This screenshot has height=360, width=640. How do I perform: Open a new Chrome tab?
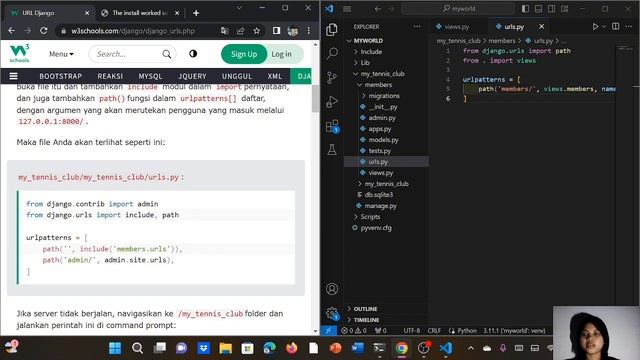click(x=196, y=13)
